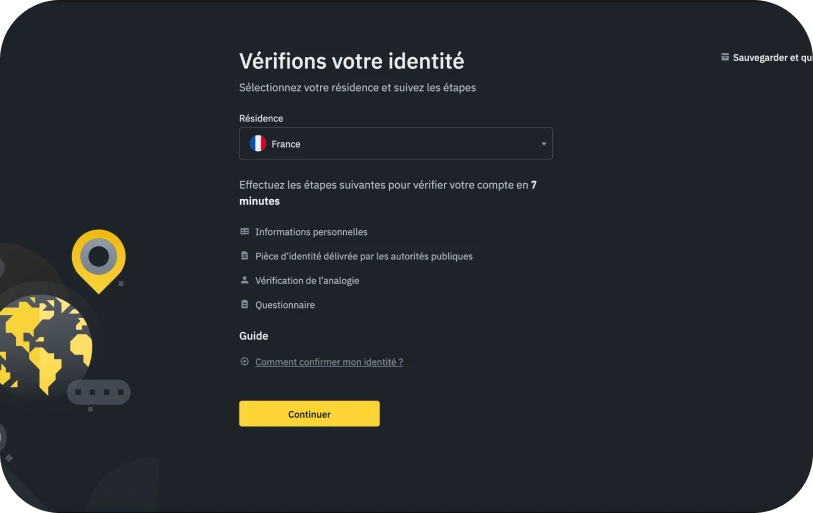Select the Informations personnelles step

311,232
